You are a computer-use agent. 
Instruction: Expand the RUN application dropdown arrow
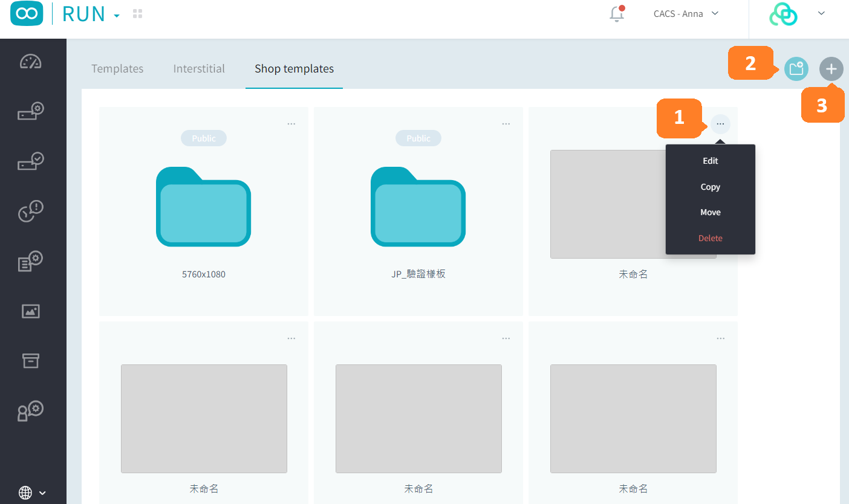(117, 16)
